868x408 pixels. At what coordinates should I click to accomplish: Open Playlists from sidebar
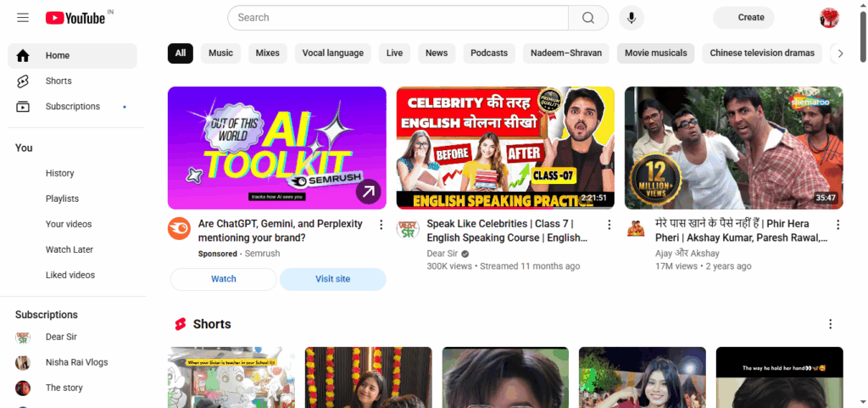[x=72, y=198]
